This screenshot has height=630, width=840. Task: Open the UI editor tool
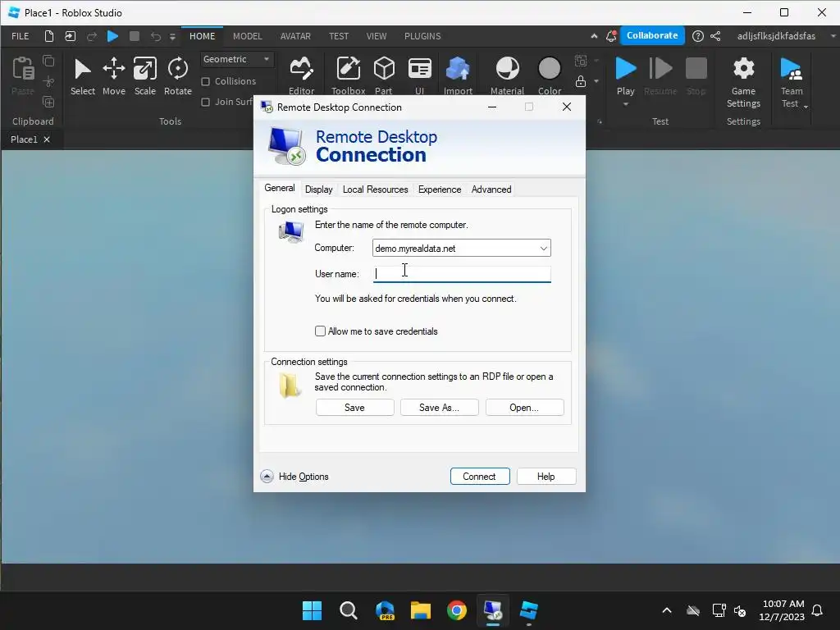[419, 75]
